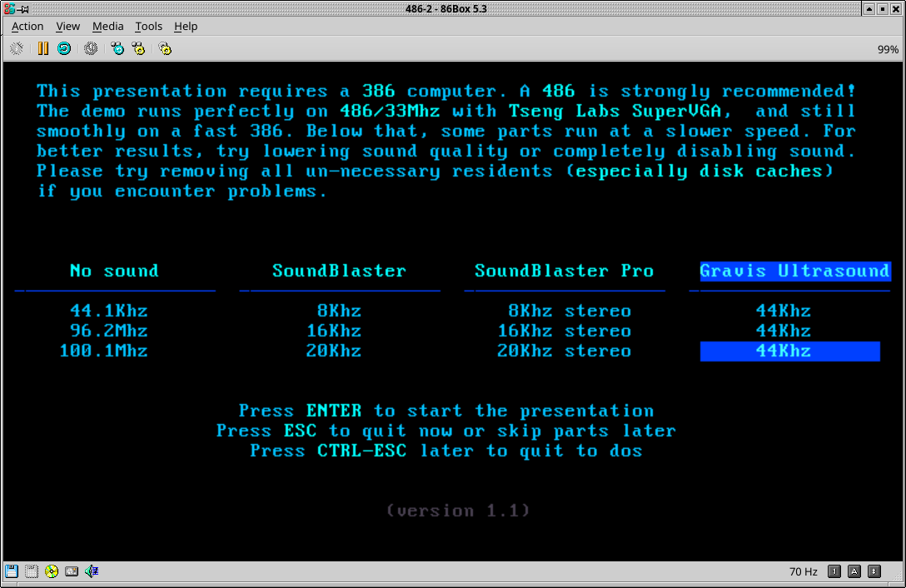Click 'Press ENTER to start the presentation' line
Screen dimensions: 906x588
click(x=446, y=411)
